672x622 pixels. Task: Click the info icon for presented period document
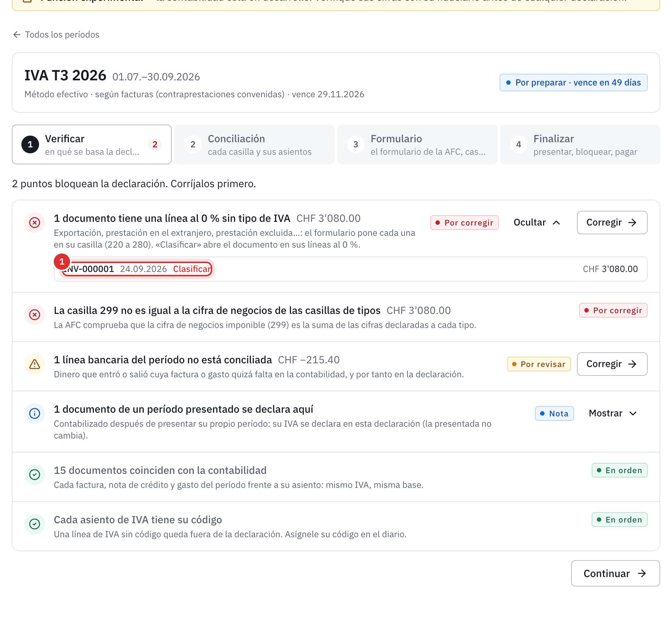pos(35,413)
